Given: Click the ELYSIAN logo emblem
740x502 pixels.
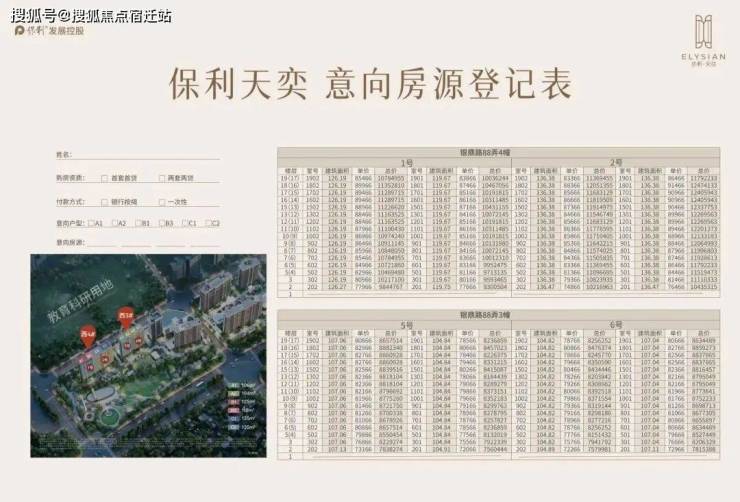Looking at the screenshot, I should click(x=703, y=31).
